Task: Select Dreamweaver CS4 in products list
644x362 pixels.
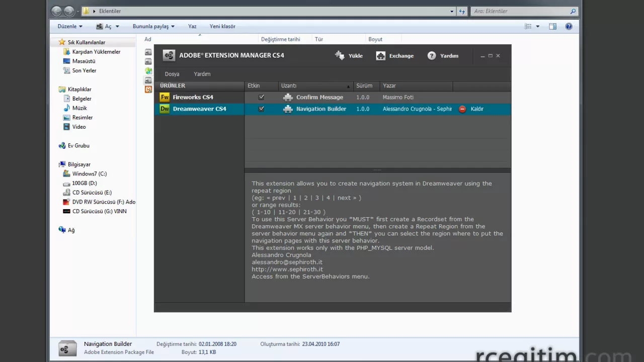Action: (x=200, y=109)
